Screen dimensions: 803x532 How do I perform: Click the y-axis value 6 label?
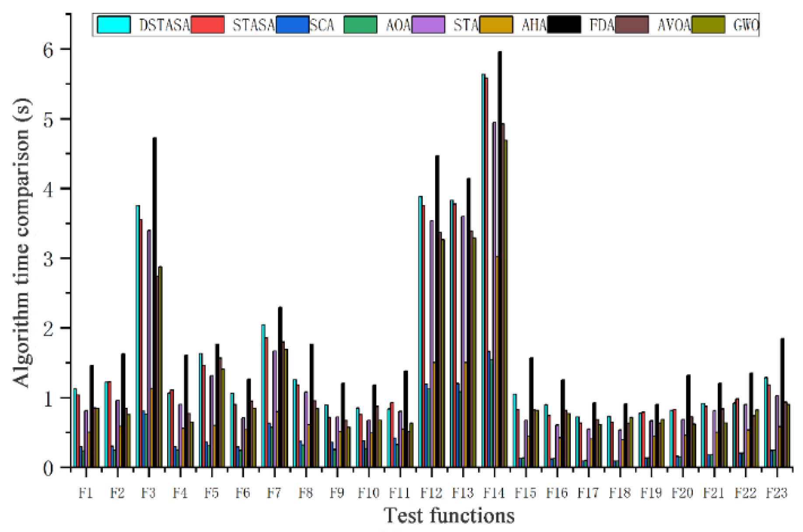click(x=48, y=50)
